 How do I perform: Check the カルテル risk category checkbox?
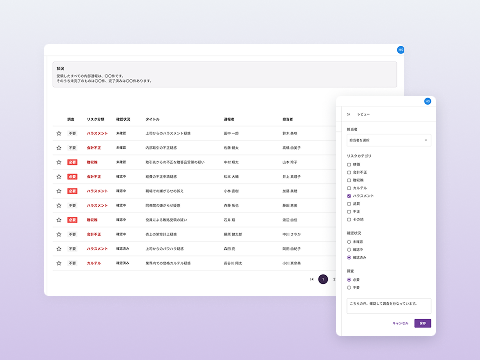349,188
